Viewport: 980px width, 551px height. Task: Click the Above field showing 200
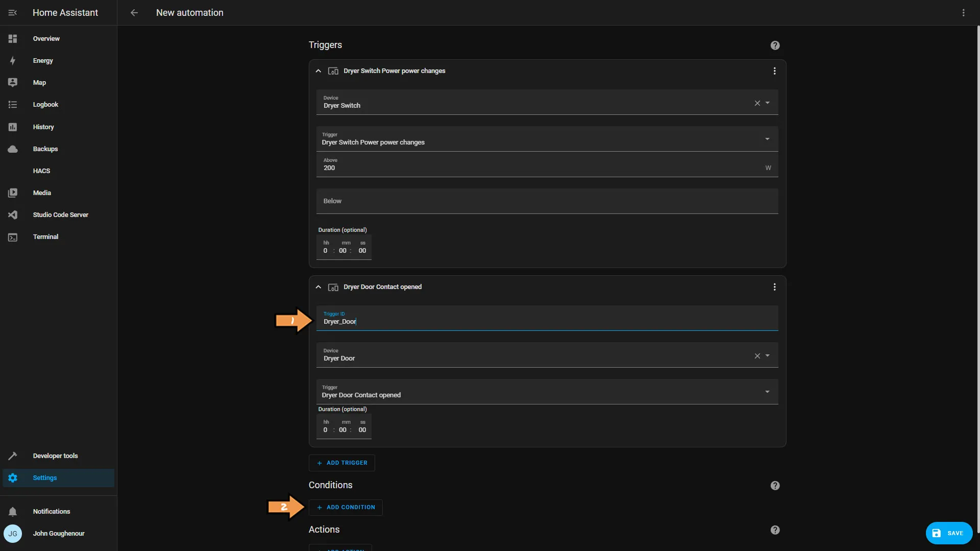click(547, 164)
